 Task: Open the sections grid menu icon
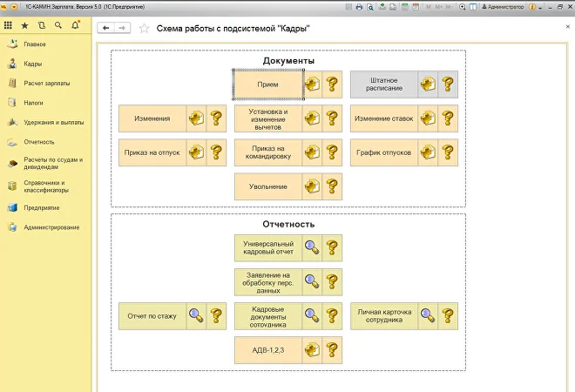9,26
